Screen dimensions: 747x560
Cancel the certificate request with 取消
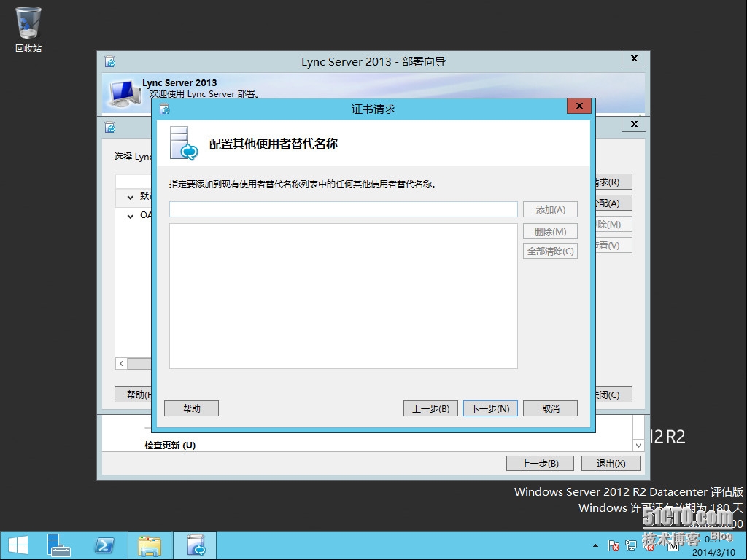coord(550,408)
